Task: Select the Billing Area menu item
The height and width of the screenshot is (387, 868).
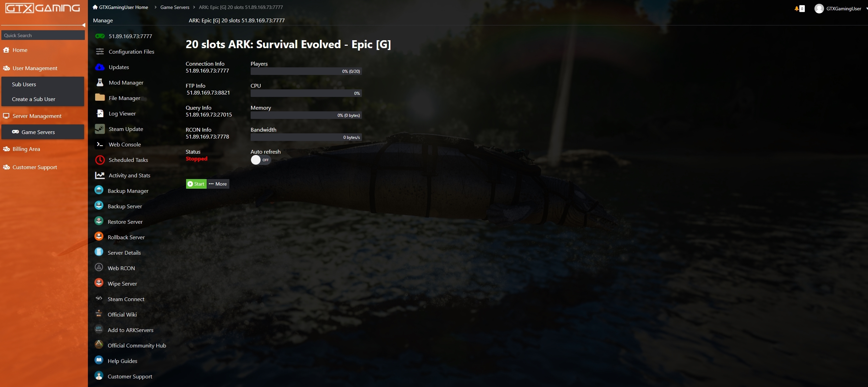Action: click(x=26, y=148)
